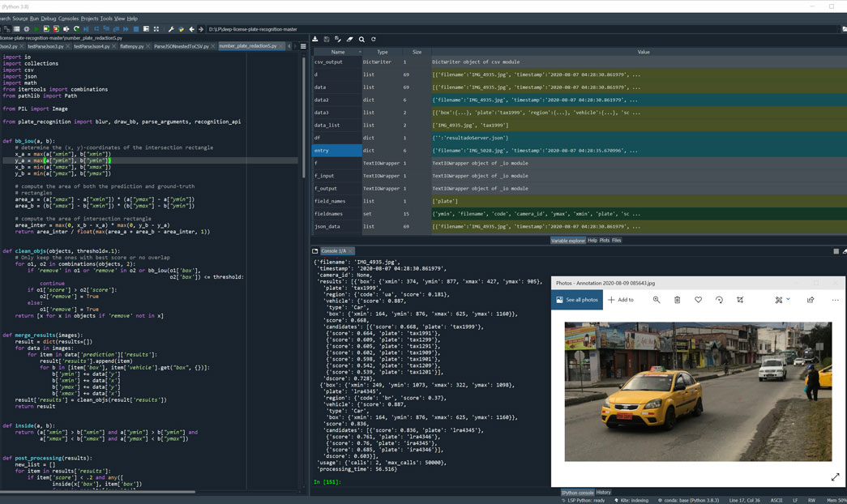Select the csv_output variable row
The width and height of the screenshot is (847, 504).
579,62
